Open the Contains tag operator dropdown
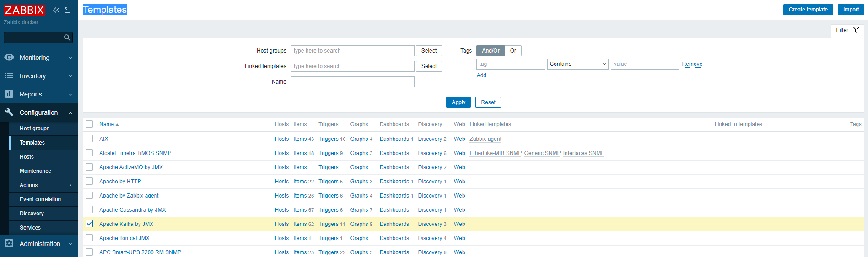This screenshot has height=257, width=868. [x=577, y=64]
